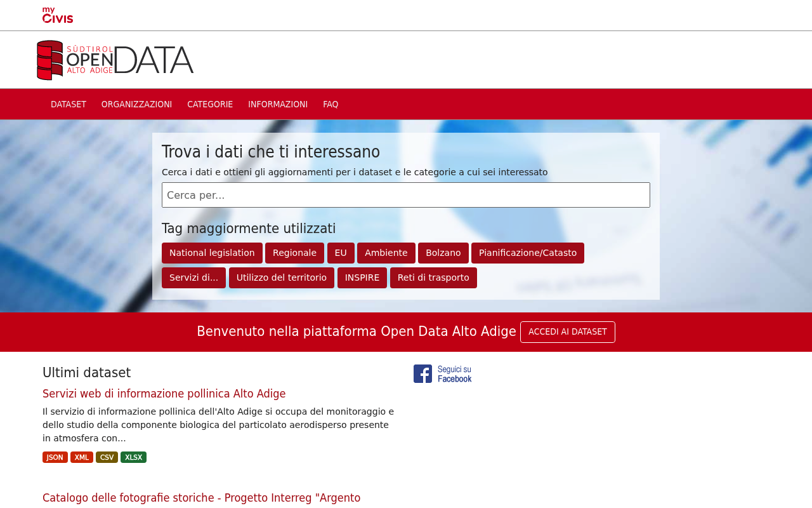Image resolution: width=812 pixels, height=508 pixels.
Task: Open 'Servizi web di informazione pollinica' dataset
Action: coord(164,394)
